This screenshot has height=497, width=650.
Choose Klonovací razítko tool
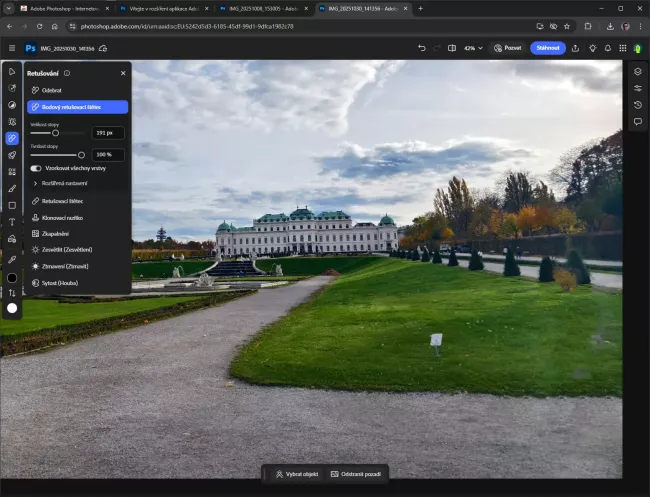[x=78, y=218]
